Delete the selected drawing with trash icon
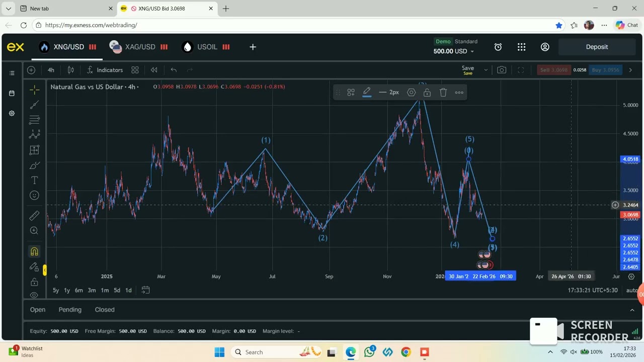Viewport: 644px width, 362px height. point(443,93)
